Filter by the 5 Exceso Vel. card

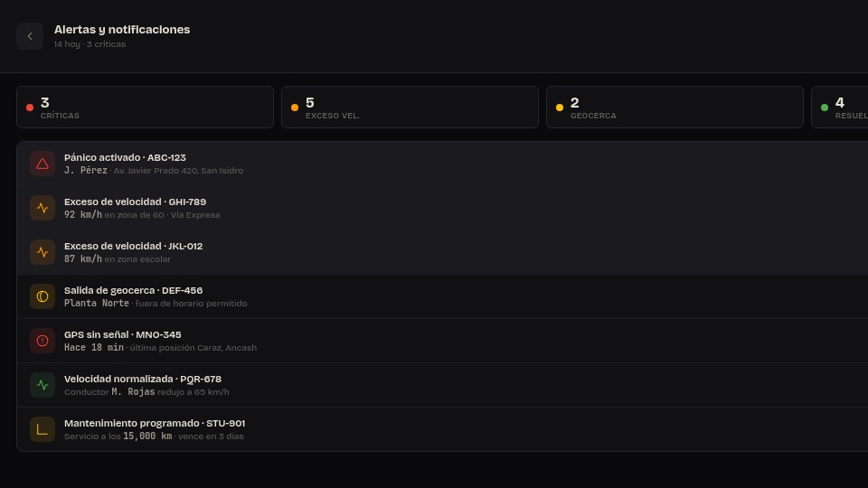(x=410, y=108)
